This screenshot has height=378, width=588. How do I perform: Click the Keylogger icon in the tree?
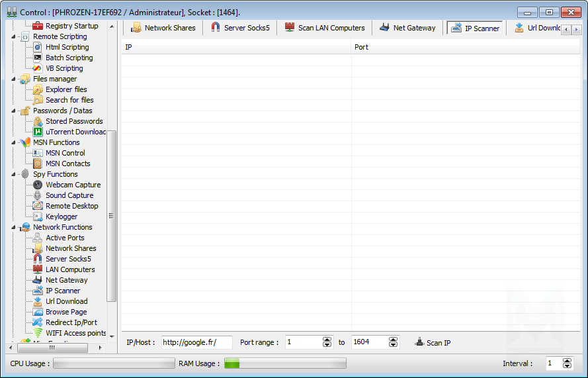[38, 216]
